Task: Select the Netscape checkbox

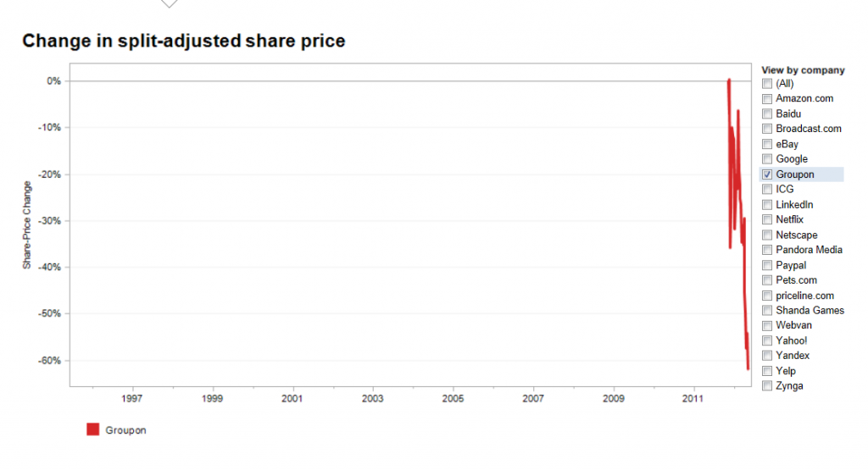Action: 767,235
